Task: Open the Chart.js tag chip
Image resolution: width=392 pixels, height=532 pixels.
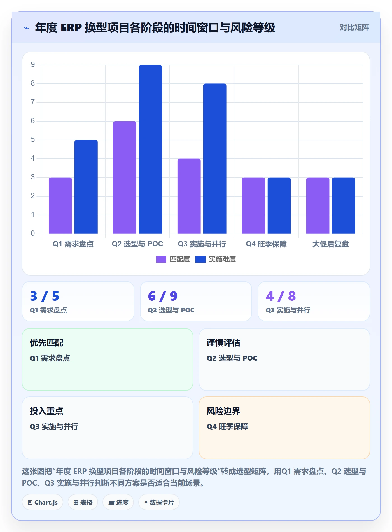Action: point(43,502)
